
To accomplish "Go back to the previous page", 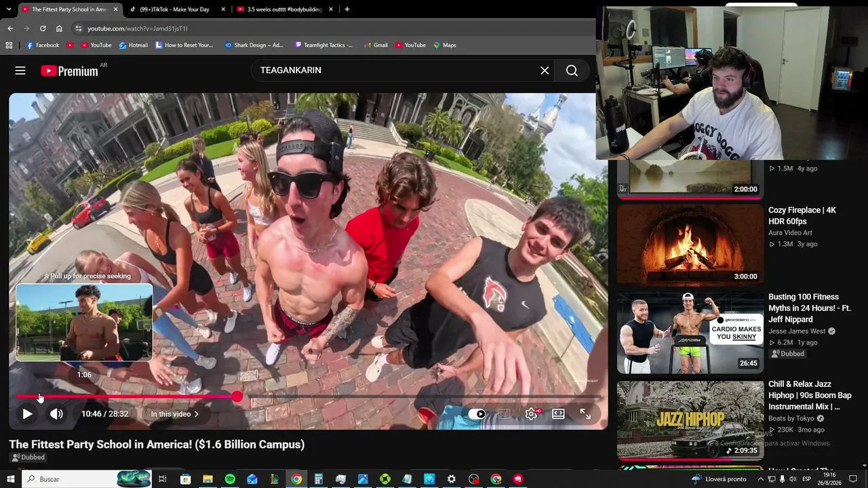I will pos(10,28).
